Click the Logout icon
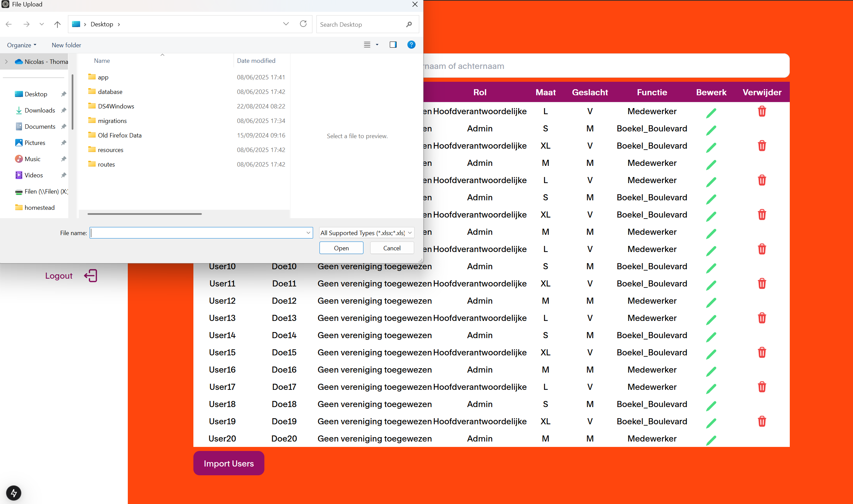 tap(90, 275)
